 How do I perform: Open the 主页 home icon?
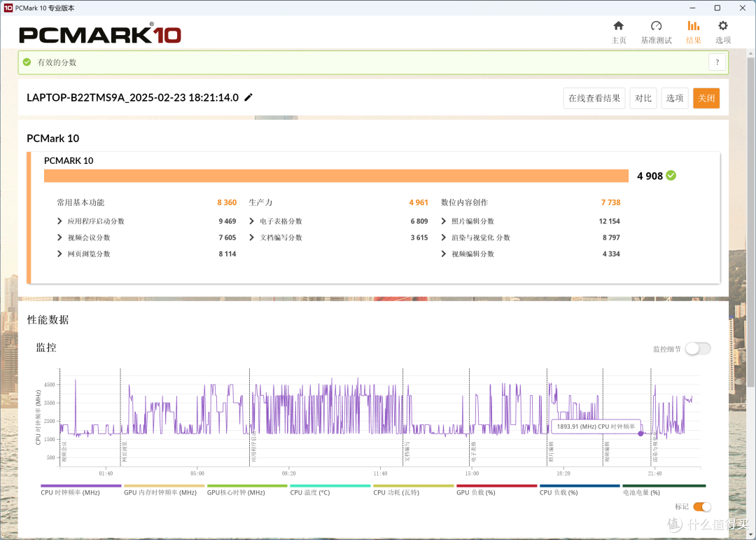click(618, 26)
